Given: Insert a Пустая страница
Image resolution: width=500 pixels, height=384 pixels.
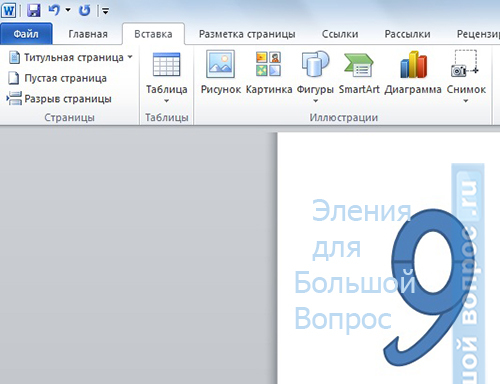Looking at the screenshot, I should (57, 78).
